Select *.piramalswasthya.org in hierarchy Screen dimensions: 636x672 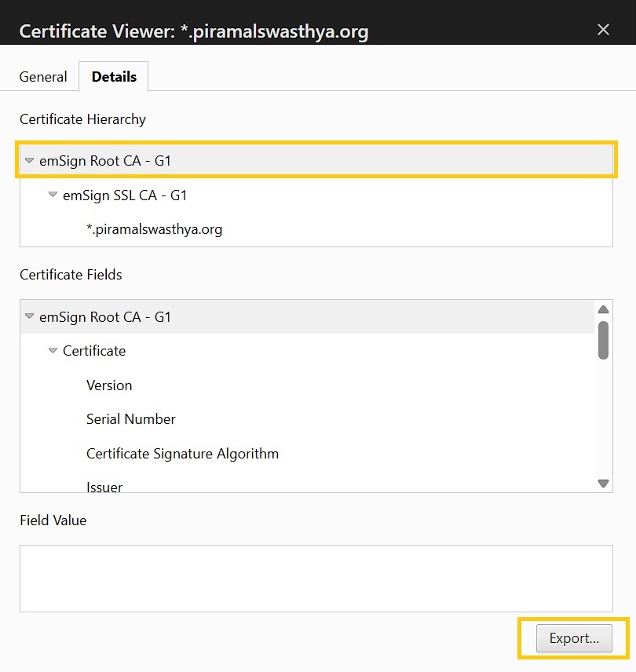point(154,229)
